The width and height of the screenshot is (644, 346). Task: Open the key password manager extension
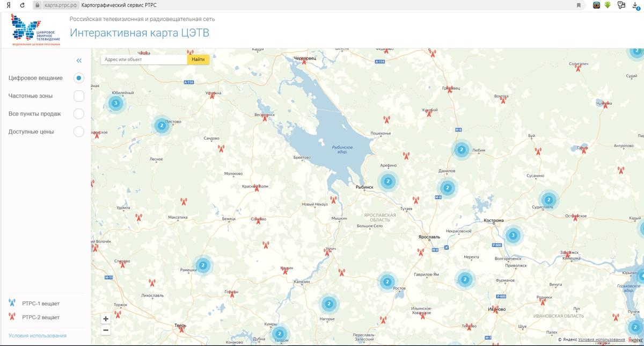click(621, 5)
